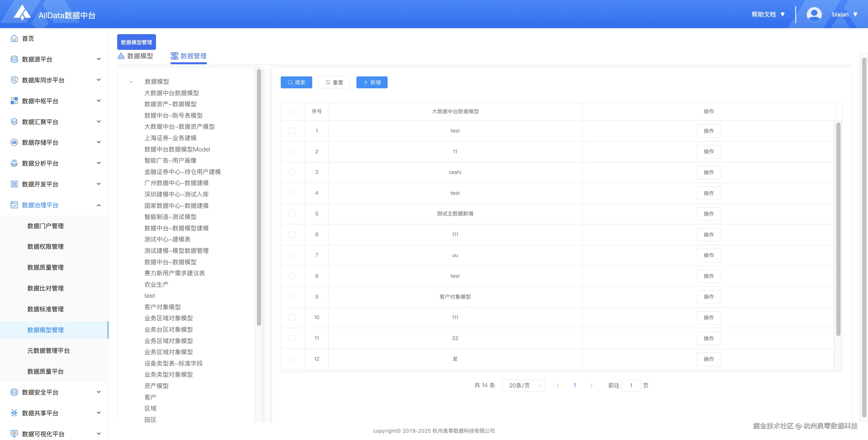The height and width of the screenshot is (440, 868).
Task: Tick the checkbox for row 3 ceshi
Action: (x=292, y=172)
